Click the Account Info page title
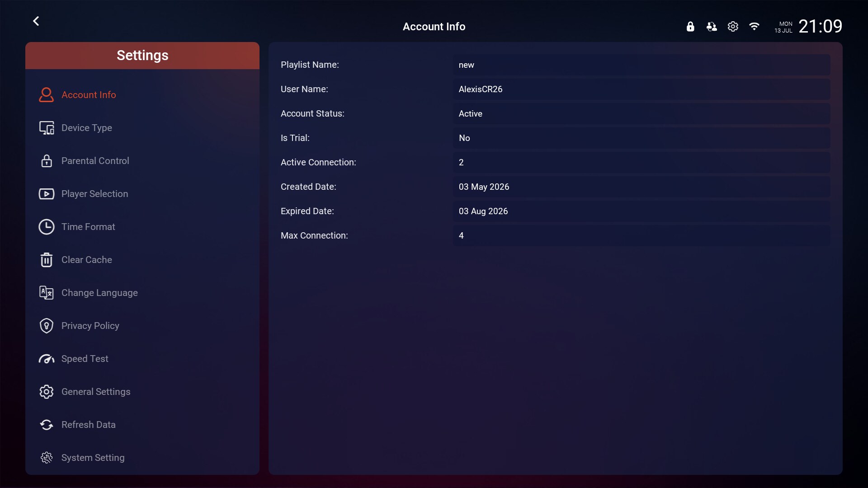Viewport: 868px width, 488px height. pos(434,27)
